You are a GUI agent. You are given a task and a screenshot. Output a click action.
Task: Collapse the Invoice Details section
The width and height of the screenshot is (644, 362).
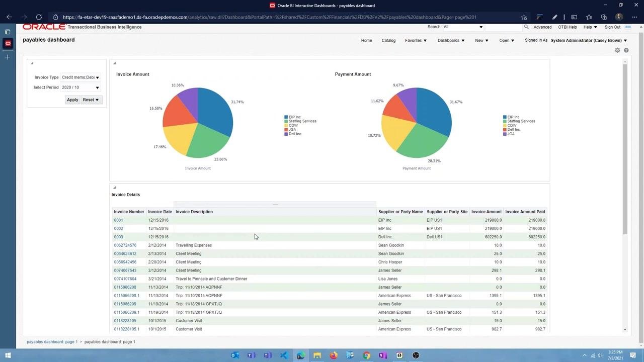114,188
